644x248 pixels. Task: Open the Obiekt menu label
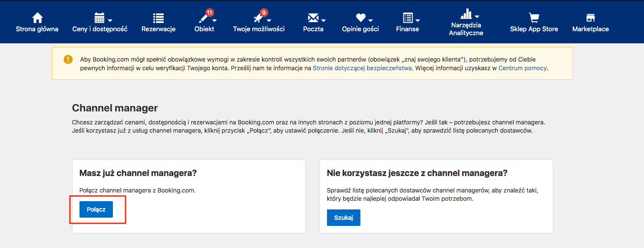pos(205,29)
